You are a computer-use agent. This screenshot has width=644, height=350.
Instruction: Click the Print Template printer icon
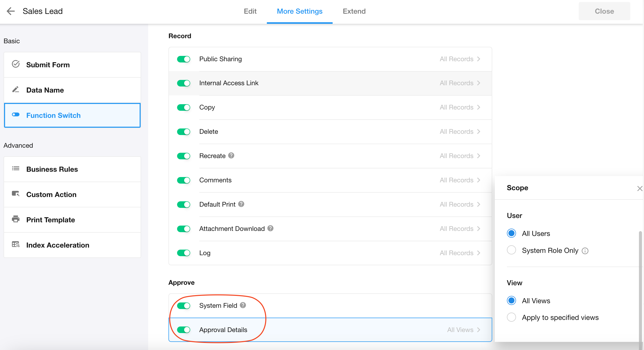pos(16,219)
